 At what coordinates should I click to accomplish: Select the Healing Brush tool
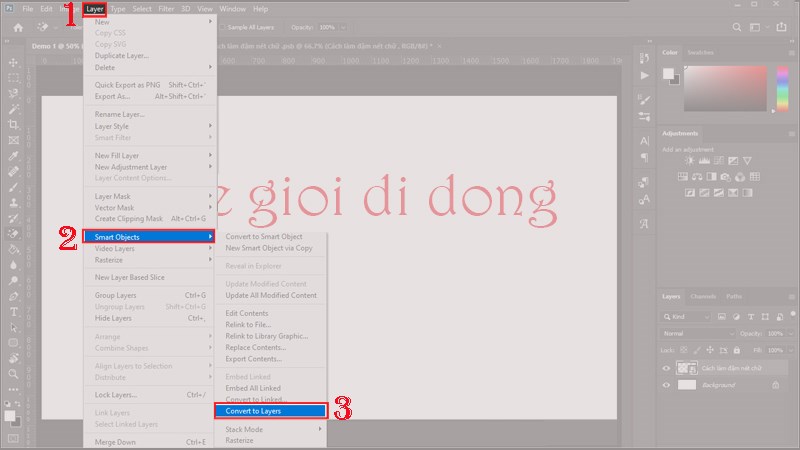click(14, 171)
